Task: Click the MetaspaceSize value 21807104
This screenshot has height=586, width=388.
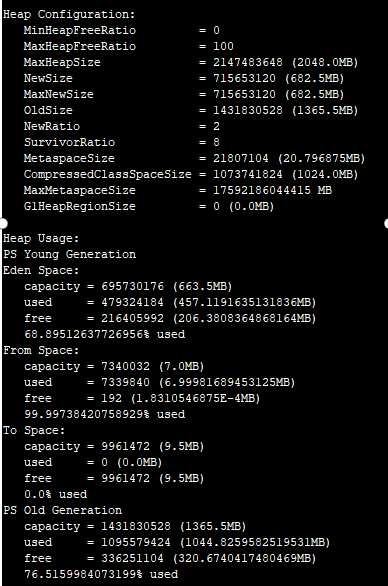Action: pos(241,158)
